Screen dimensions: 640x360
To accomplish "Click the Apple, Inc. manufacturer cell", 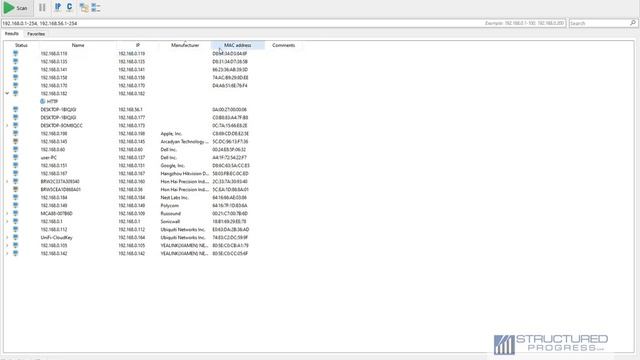I will tap(171, 133).
